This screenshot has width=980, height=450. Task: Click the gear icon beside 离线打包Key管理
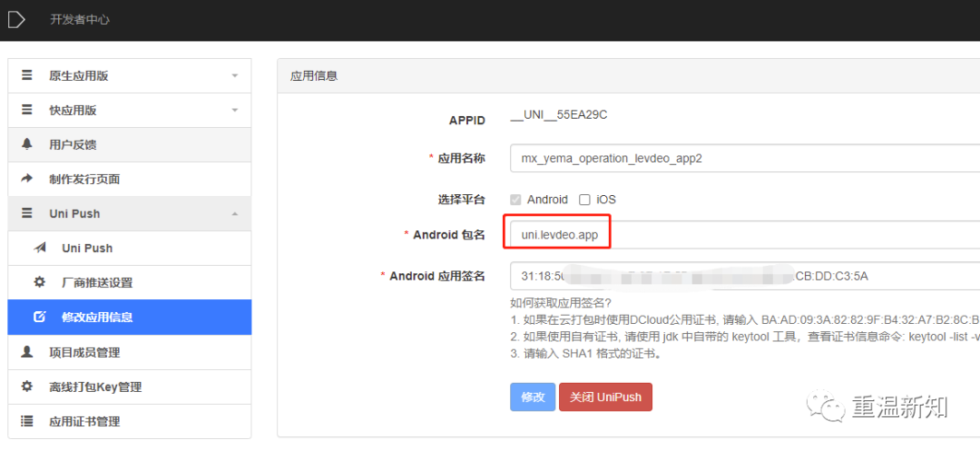pyautogui.click(x=27, y=386)
